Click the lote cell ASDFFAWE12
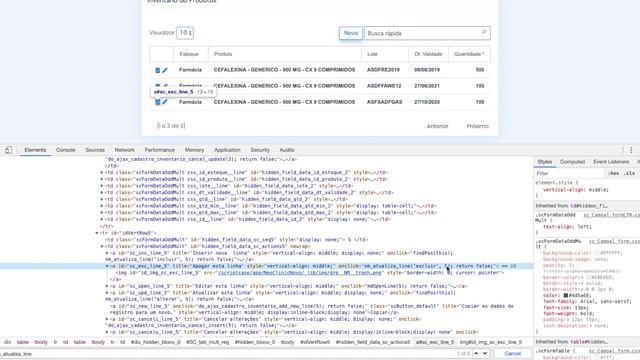The width and height of the screenshot is (640, 360). pyautogui.click(x=384, y=86)
